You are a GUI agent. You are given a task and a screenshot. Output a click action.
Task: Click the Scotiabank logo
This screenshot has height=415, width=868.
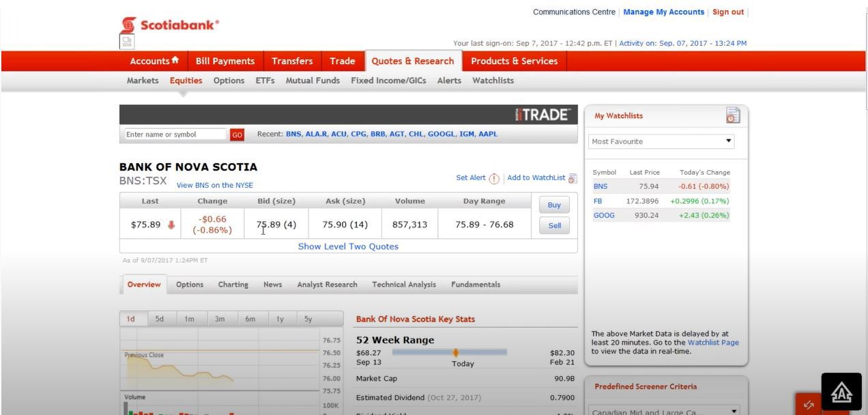[x=170, y=25]
